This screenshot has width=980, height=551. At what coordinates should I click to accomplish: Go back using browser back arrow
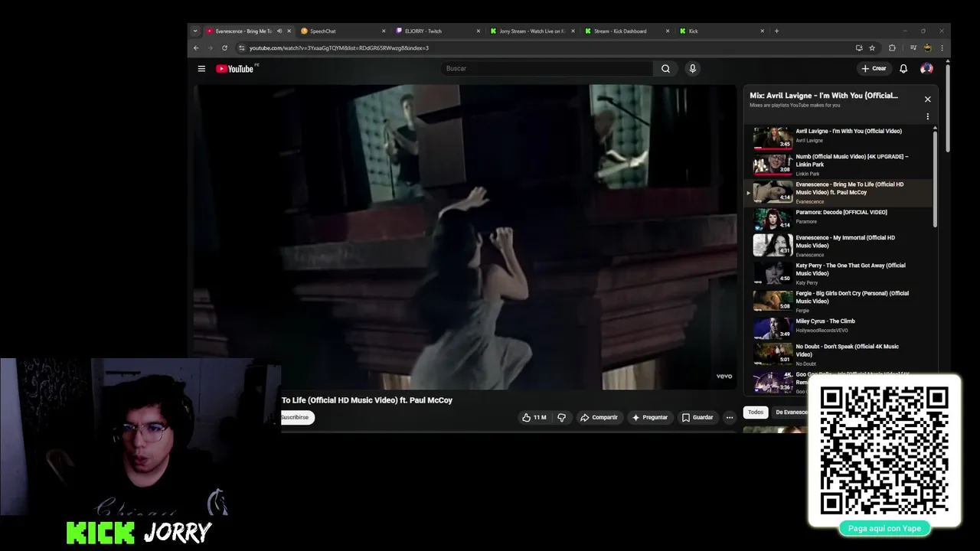click(196, 47)
